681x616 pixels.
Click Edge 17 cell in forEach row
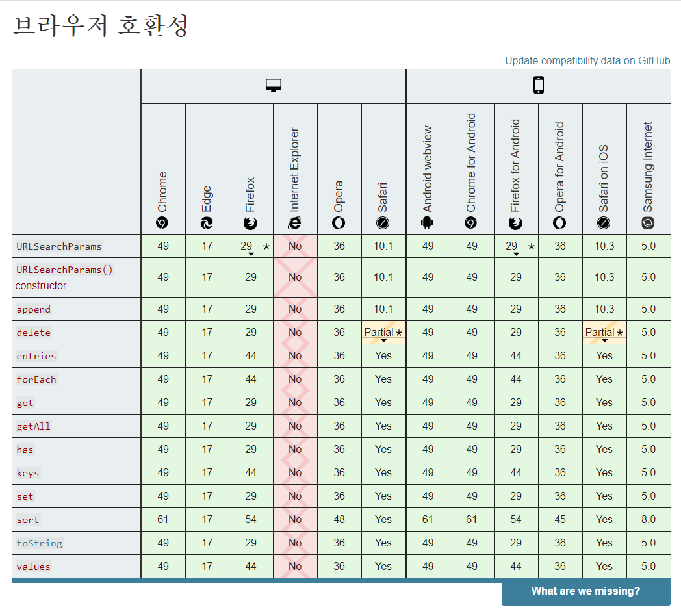(x=207, y=379)
